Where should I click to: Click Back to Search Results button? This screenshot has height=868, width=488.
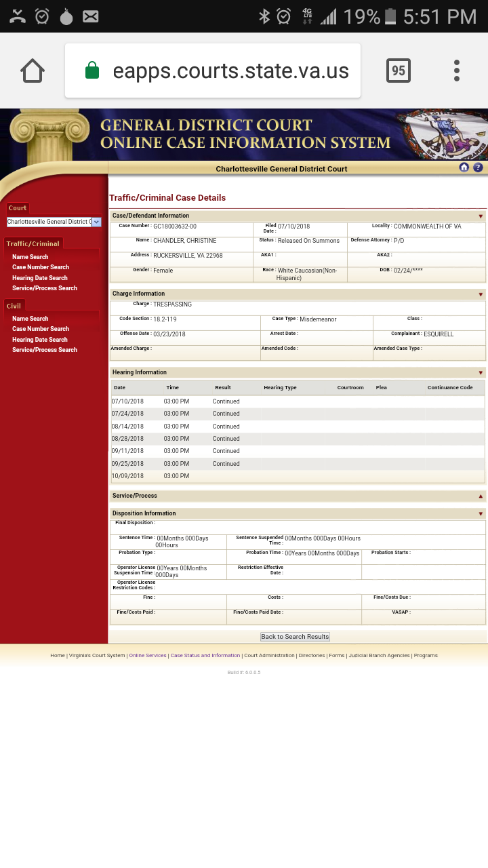(295, 637)
